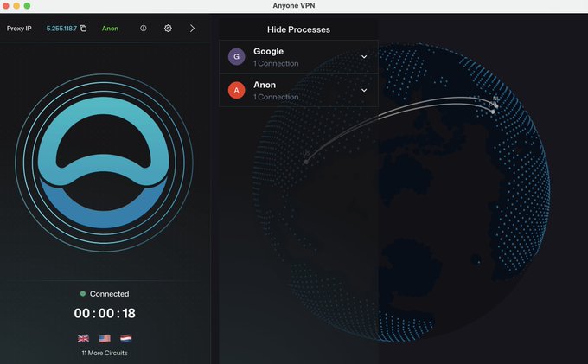
Task: Expand the Google process row
Action: click(x=364, y=57)
